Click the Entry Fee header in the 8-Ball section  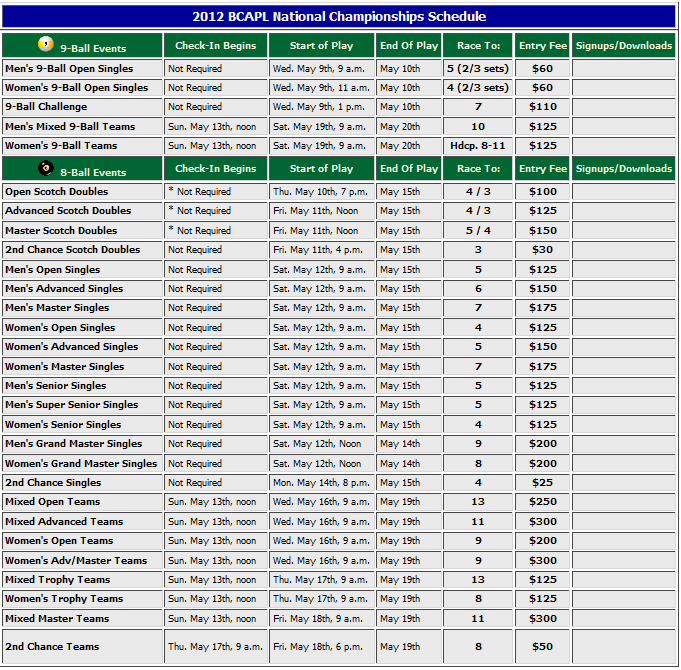point(542,169)
